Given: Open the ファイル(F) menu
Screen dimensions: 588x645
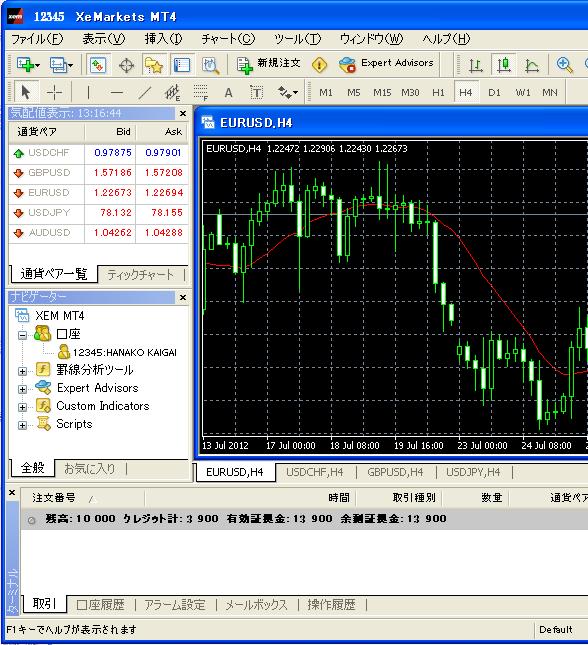Looking at the screenshot, I should click(x=37, y=39).
